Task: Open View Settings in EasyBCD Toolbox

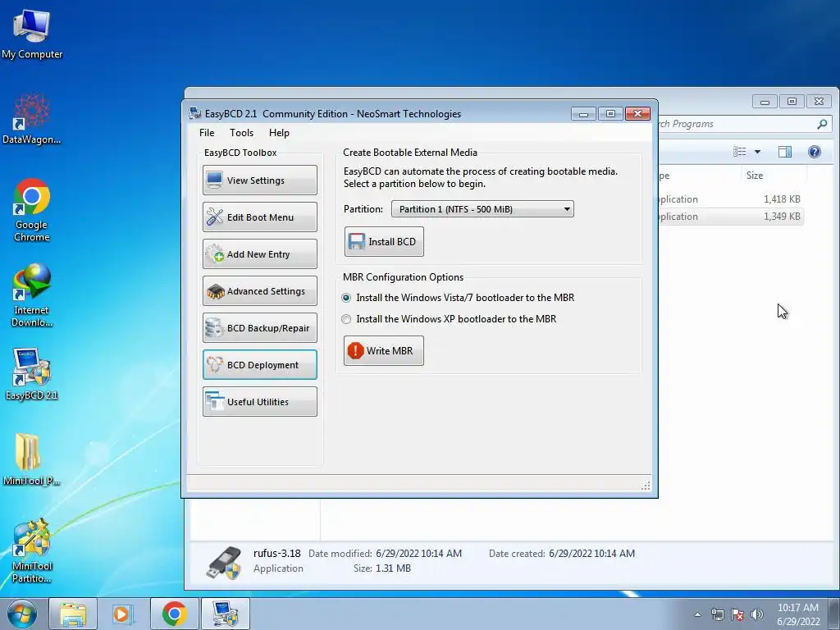Action: (x=260, y=180)
